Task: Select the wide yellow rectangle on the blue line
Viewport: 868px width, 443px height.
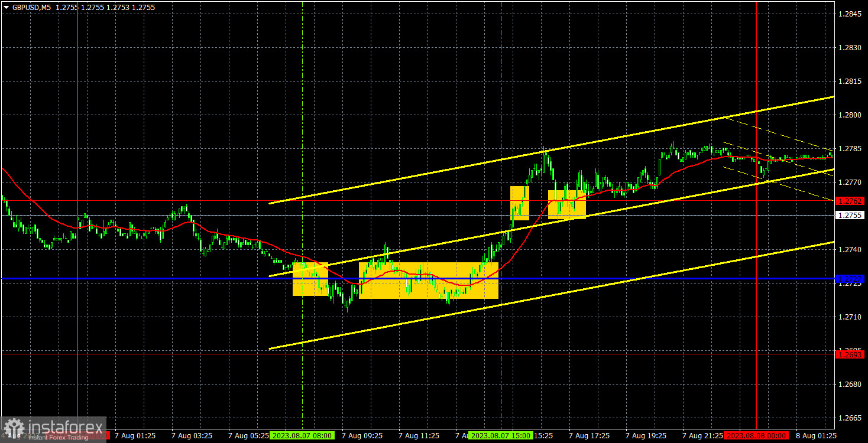Action: tap(429, 281)
